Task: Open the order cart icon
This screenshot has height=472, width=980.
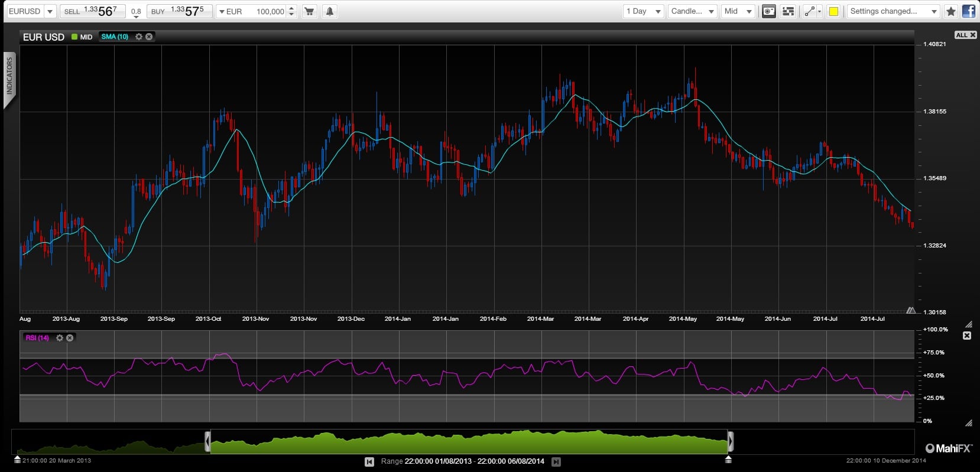Action: 309,11
